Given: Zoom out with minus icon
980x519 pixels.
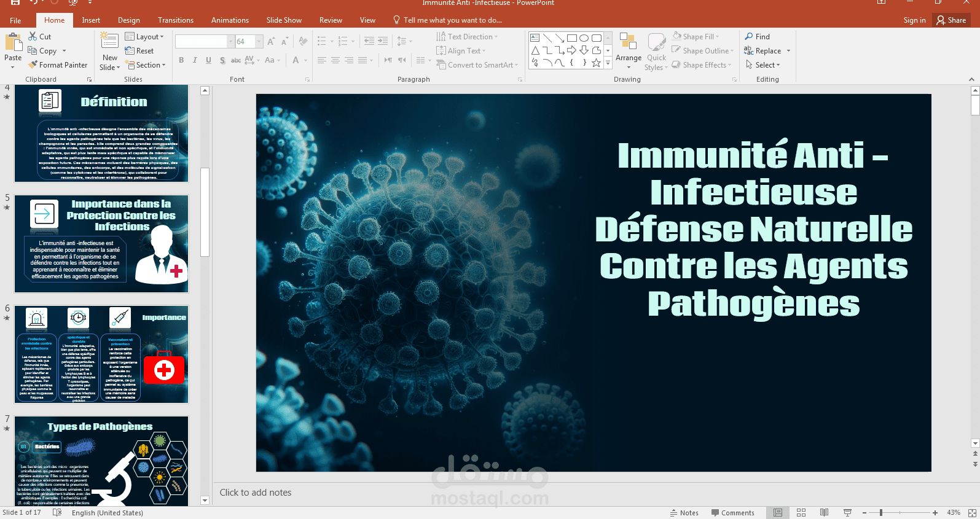Looking at the screenshot, I should pos(864,513).
